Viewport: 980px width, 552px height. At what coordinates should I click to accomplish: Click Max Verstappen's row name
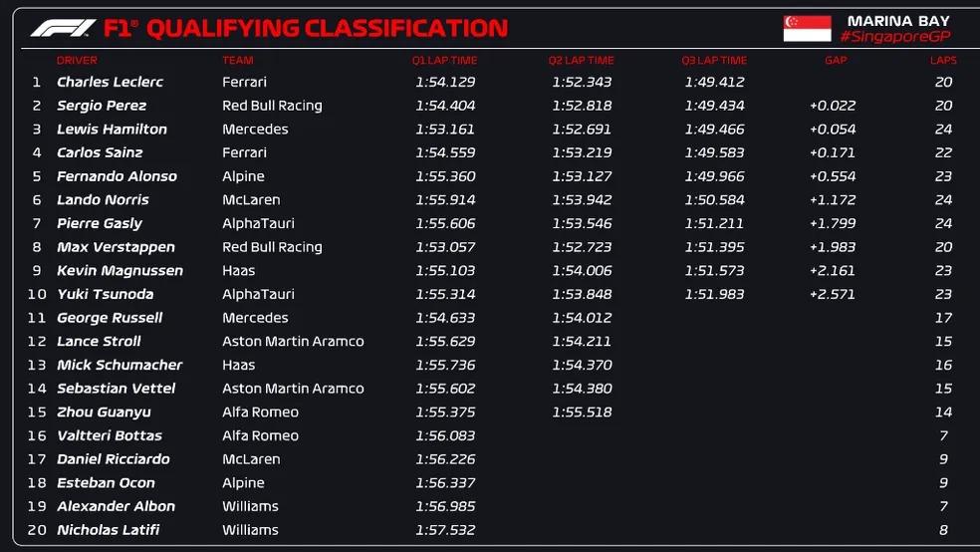tap(116, 247)
